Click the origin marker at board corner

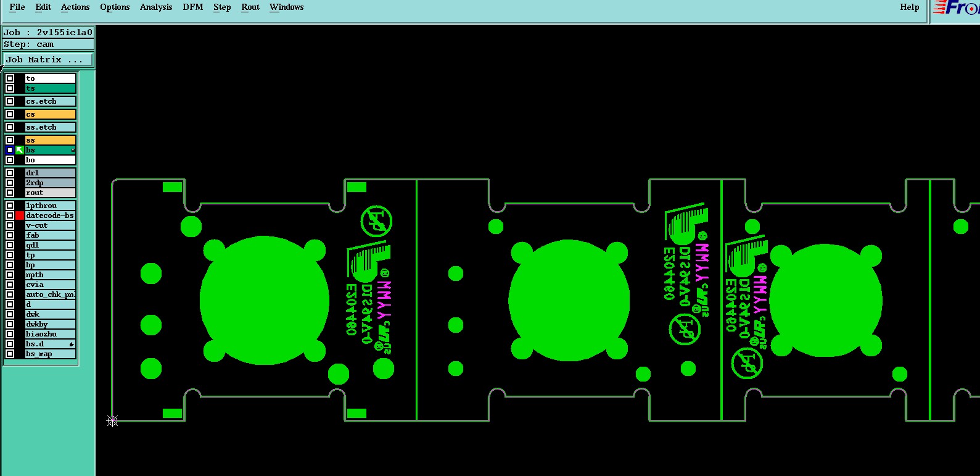[x=112, y=420]
